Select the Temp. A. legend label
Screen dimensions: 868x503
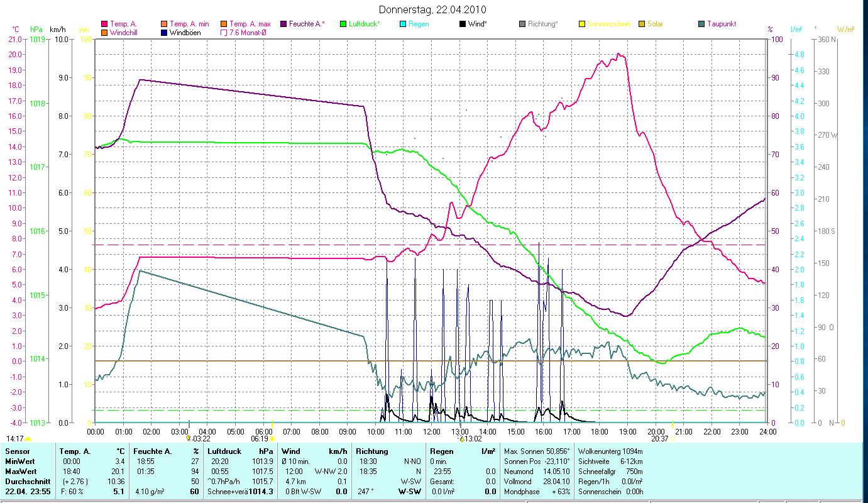[x=123, y=24]
